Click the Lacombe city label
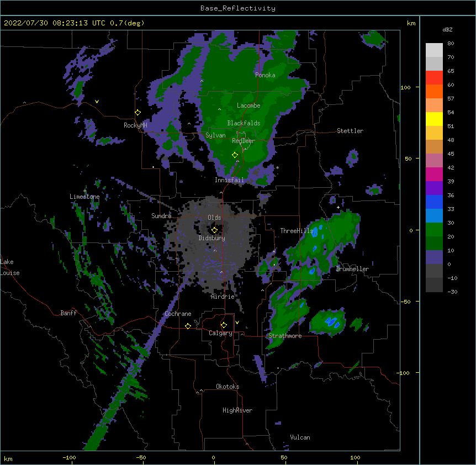The image size is (476, 465). (x=248, y=105)
